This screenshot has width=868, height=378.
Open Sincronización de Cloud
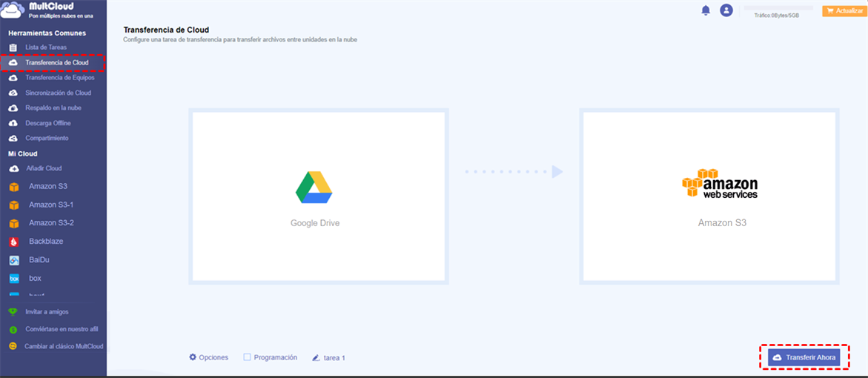pyautogui.click(x=58, y=93)
